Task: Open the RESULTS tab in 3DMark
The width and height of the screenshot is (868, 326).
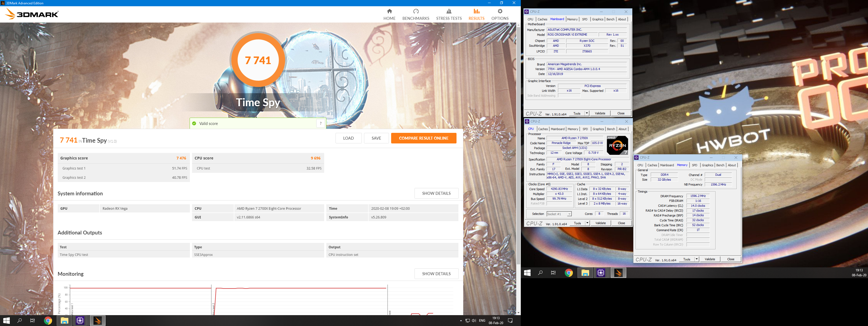Action: [476, 14]
